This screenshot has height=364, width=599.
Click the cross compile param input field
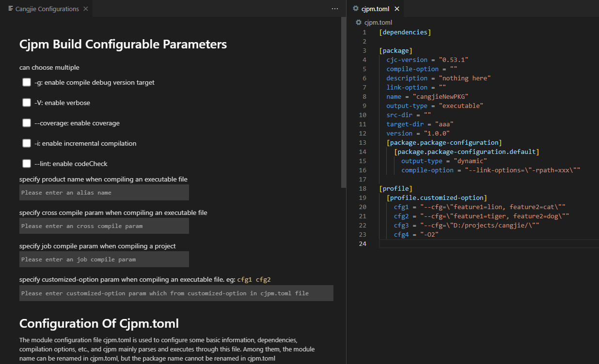[x=104, y=226]
